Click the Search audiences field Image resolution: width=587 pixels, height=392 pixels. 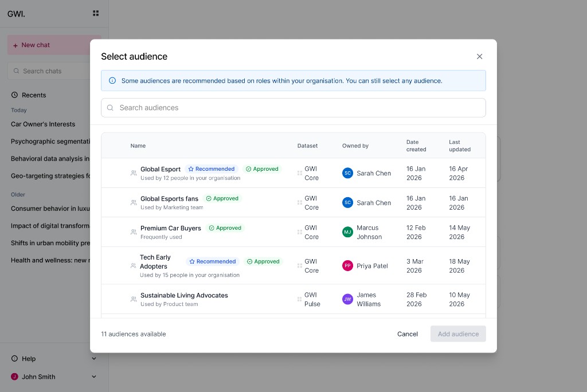[293, 108]
